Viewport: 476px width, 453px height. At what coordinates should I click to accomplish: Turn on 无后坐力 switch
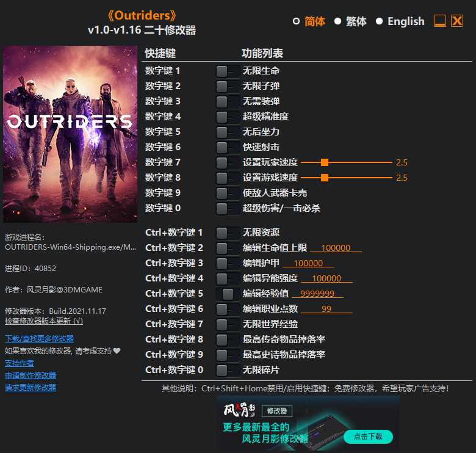pos(228,132)
